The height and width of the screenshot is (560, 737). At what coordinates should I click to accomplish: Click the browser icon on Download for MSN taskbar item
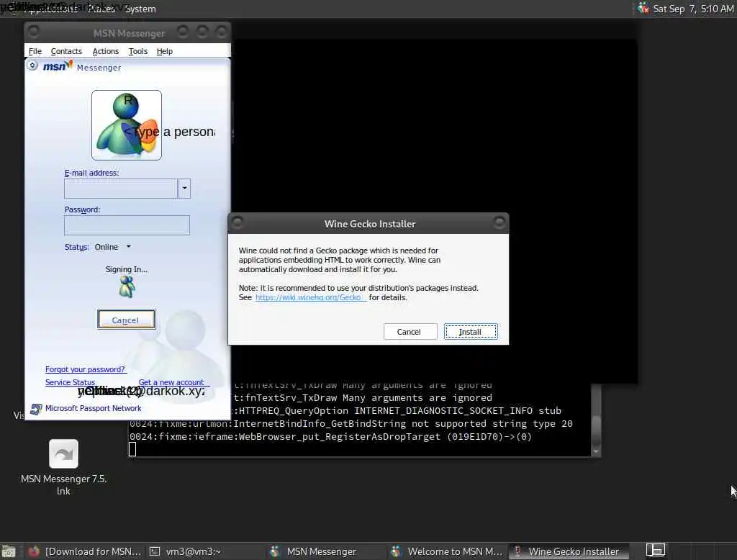(34, 551)
